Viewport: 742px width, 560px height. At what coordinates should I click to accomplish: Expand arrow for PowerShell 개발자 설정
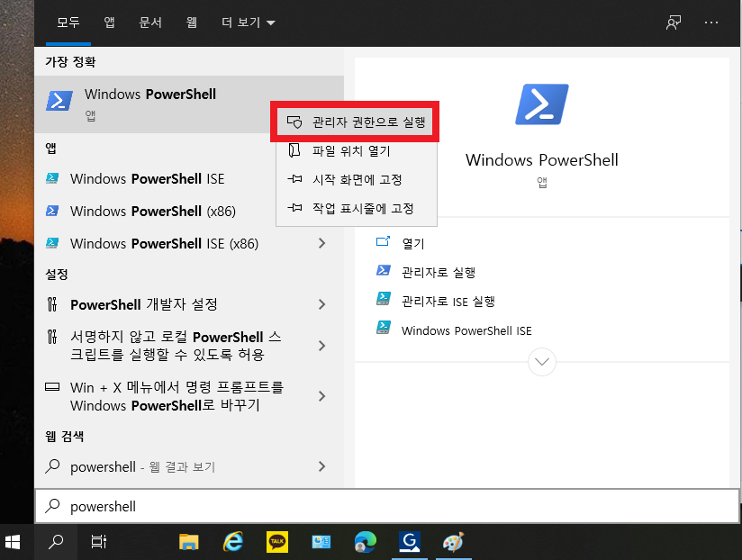point(322,304)
